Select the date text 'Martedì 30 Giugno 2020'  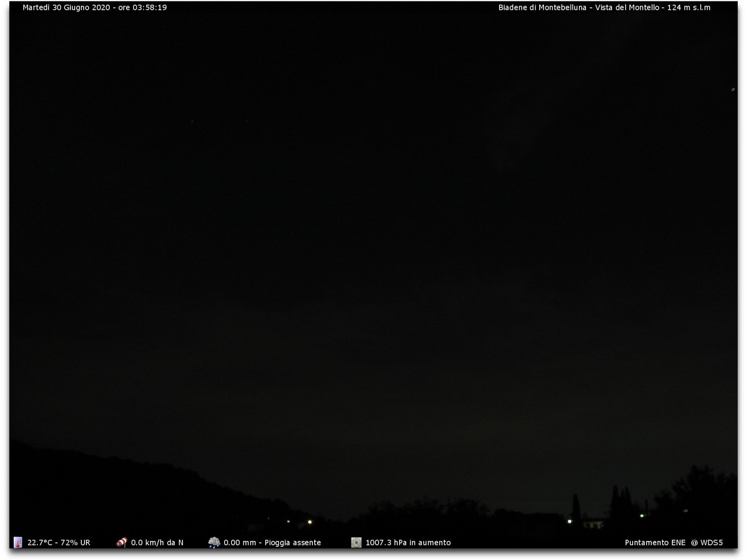[66, 7]
